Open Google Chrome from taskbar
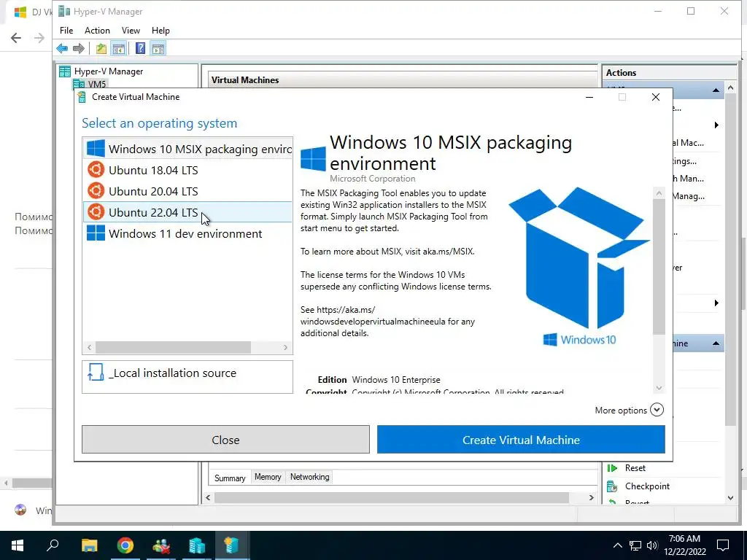Viewport: 747px width, 560px height. [x=125, y=545]
